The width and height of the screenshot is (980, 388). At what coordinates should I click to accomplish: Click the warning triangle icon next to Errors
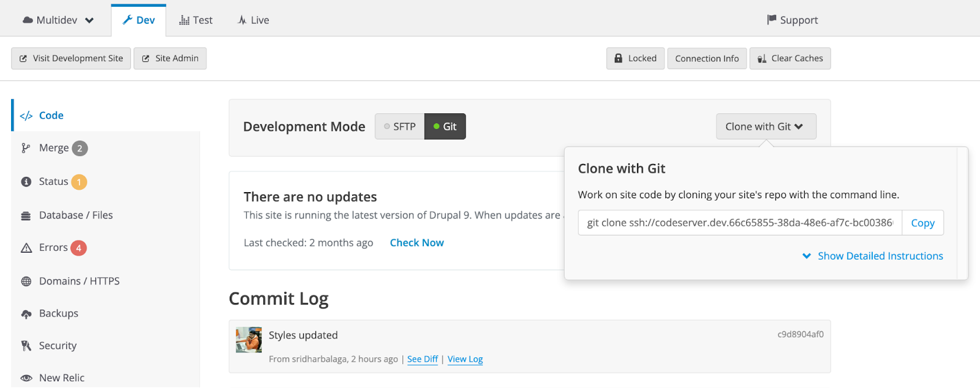(x=26, y=248)
